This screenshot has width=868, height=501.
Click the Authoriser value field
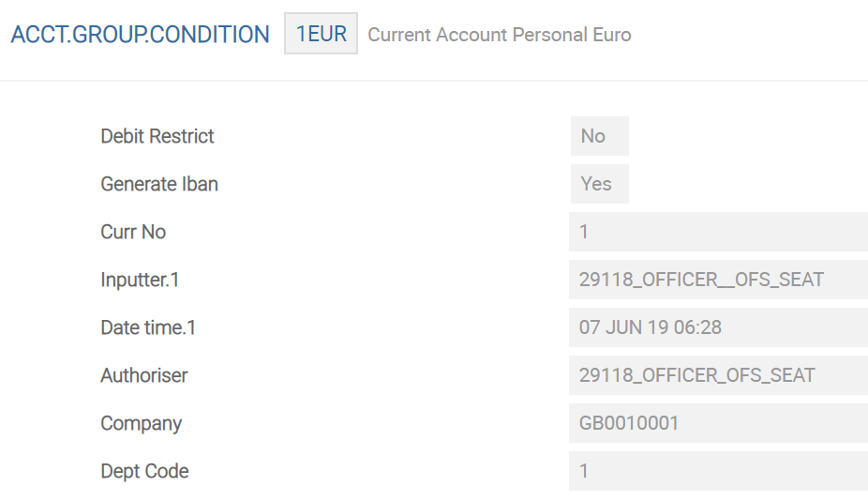[x=717, y=375]
